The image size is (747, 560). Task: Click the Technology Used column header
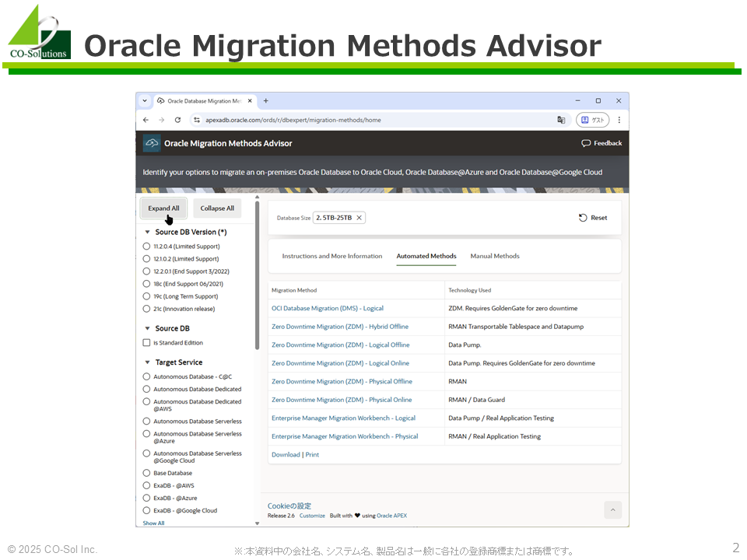(x=469, y=290)
